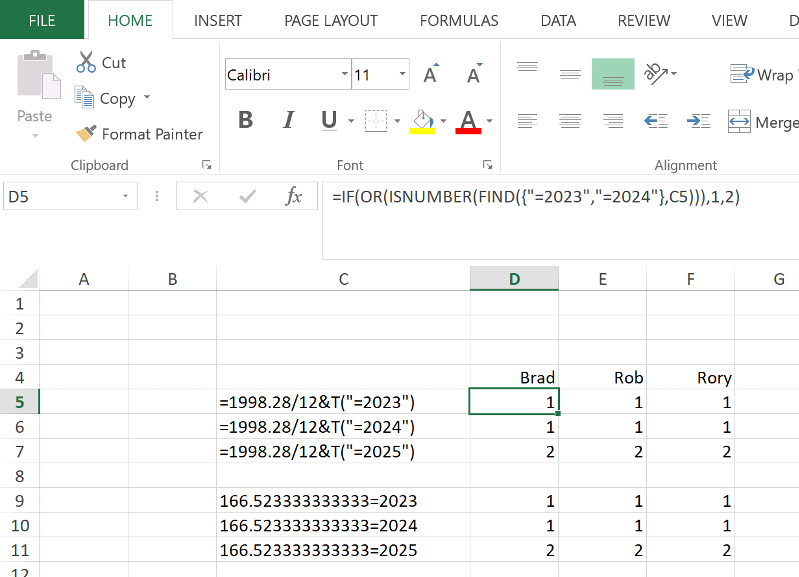Screen dimensions: 799x577
Task: Toggle Bottom Align for cells
Action: [613, 74]
